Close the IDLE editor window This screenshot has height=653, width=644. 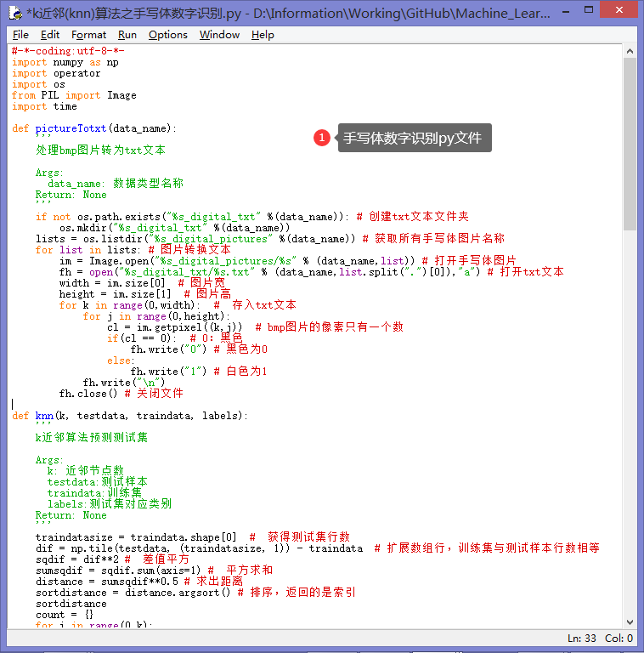(x=619, y=10)
